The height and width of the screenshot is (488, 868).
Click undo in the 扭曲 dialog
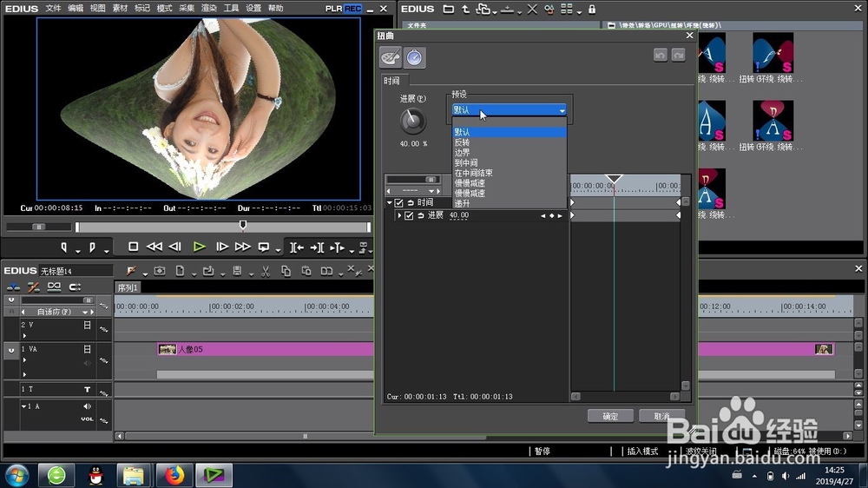pyautogui.click(x=660, y=55)
